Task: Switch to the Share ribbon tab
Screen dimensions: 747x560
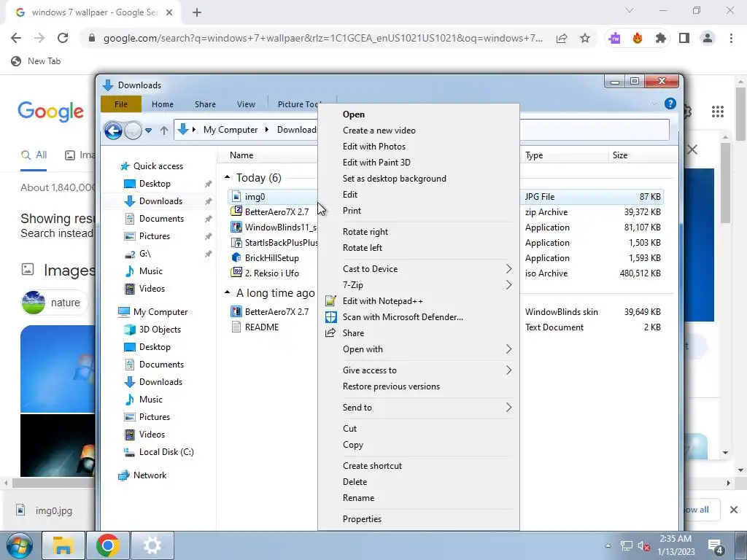Action: (205, 104)
